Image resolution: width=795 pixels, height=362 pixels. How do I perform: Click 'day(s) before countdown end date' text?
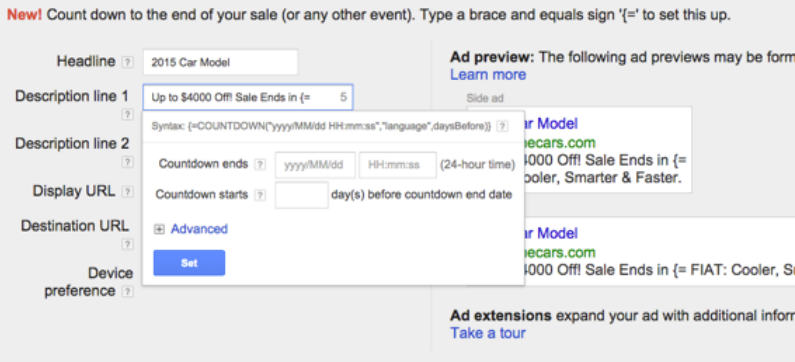pos(421,195)
